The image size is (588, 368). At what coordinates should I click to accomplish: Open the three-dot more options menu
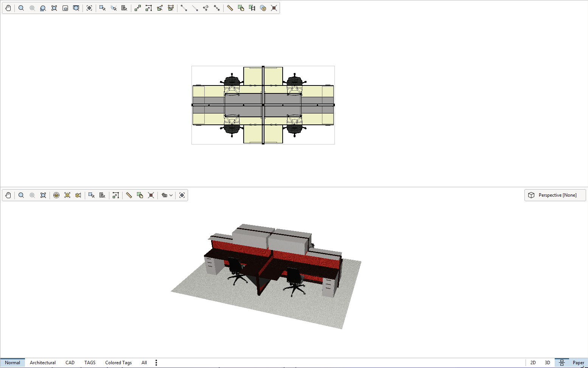[x=156, y=363]
